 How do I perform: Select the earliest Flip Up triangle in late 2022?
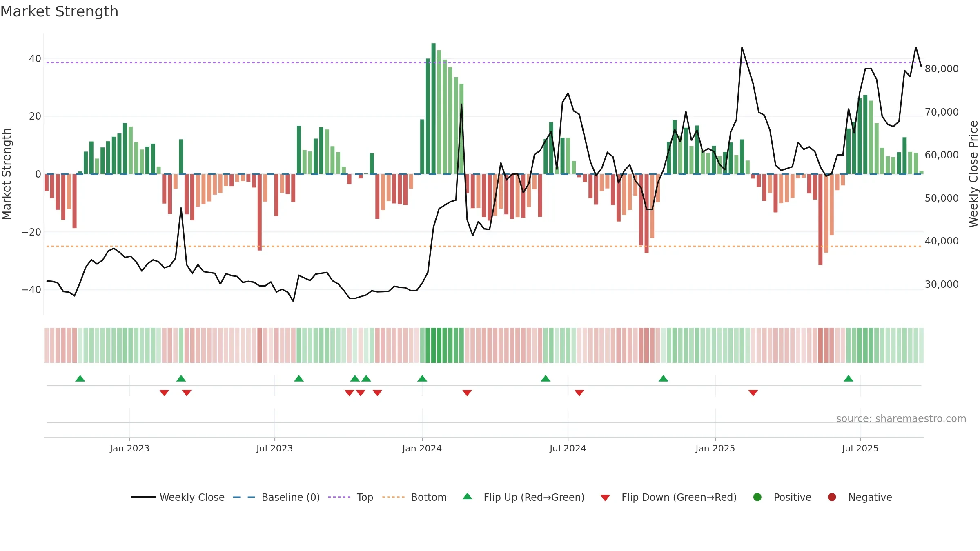pos(80,378)
